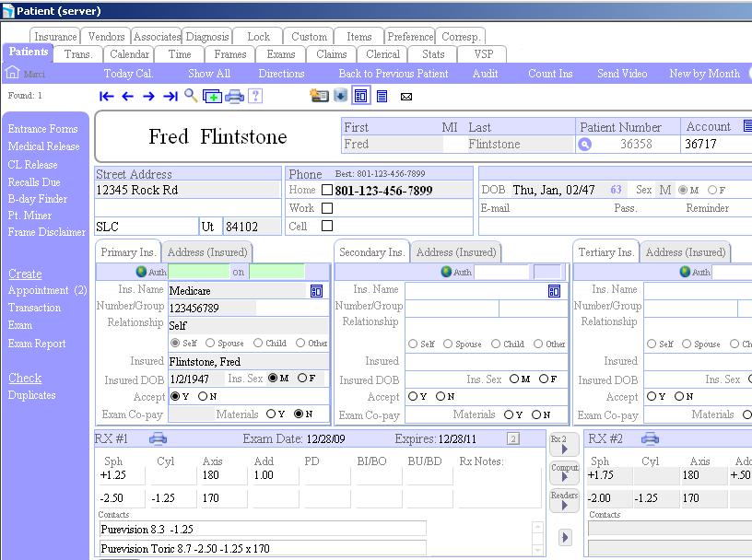Go to the next patient record arrow
This screenshot has height=560, width=752.
pos(148,96)
